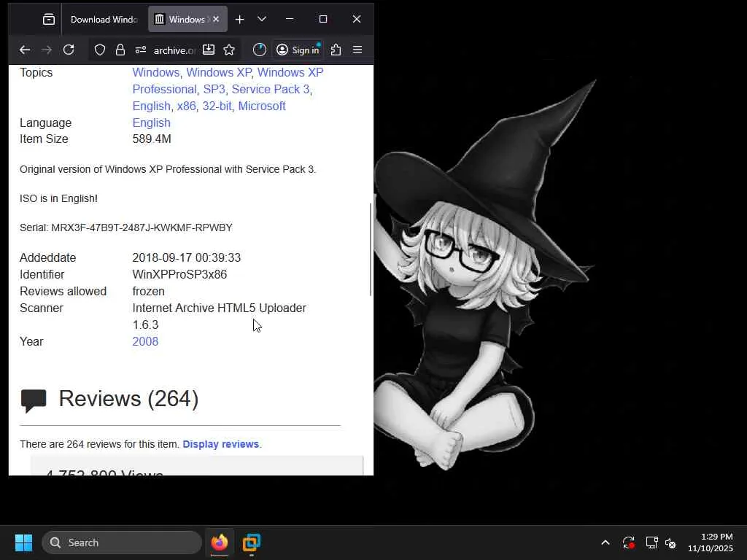Click Display reviews link
The image size is (747, 560).
click(220, 444)
